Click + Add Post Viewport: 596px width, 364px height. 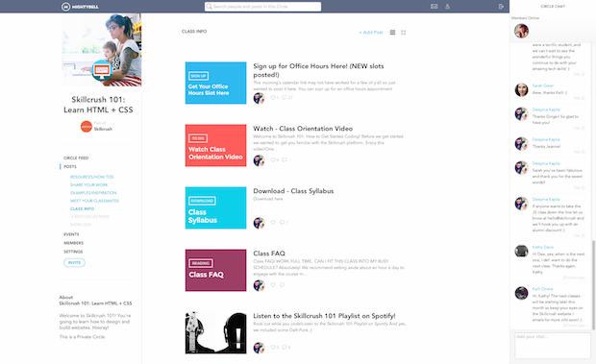click(371, 33)
